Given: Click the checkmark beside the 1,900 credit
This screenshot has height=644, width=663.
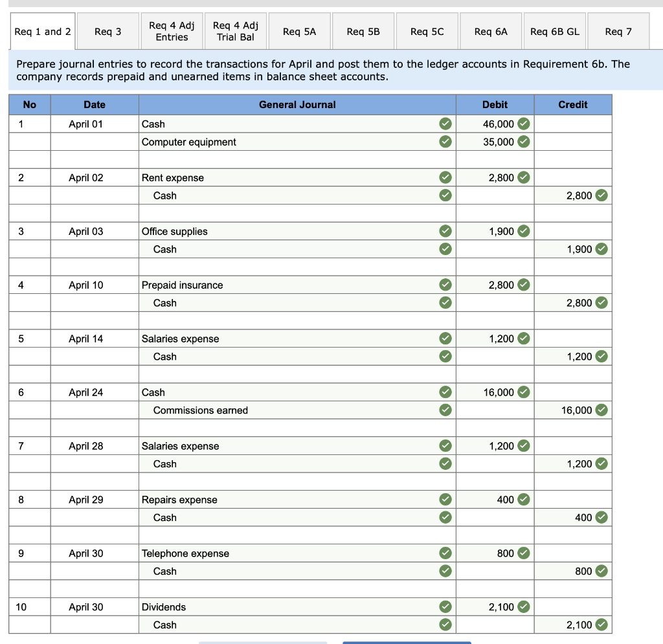Looking at the screenshot, I should pos(601,249).
